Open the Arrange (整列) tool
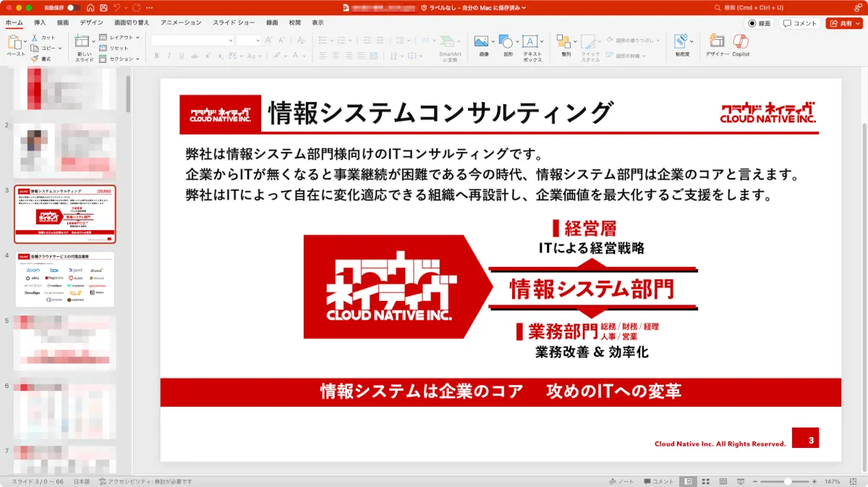868x487 pixels. (566, 46)
